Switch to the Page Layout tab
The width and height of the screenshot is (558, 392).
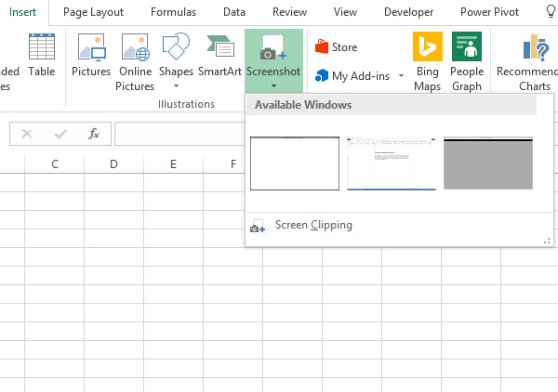pyautogui.click(x=93, y=12)
